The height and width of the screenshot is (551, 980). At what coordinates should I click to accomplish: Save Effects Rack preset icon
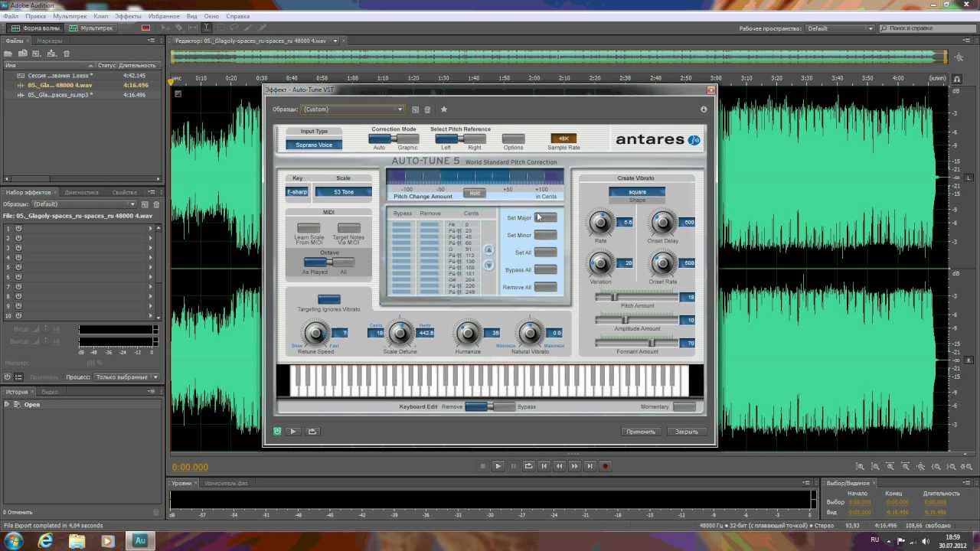click(x=145, y=204)
